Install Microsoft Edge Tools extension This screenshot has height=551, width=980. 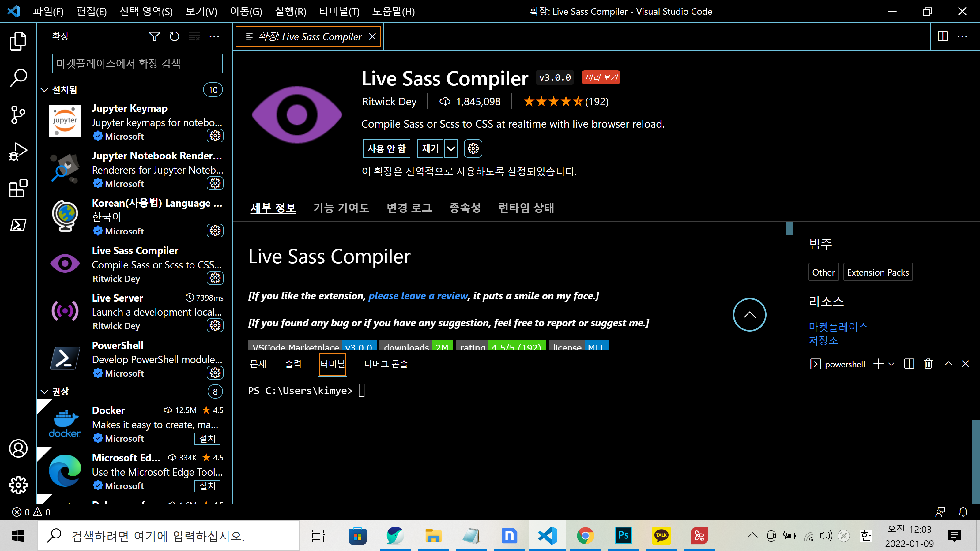pos(207,486)
